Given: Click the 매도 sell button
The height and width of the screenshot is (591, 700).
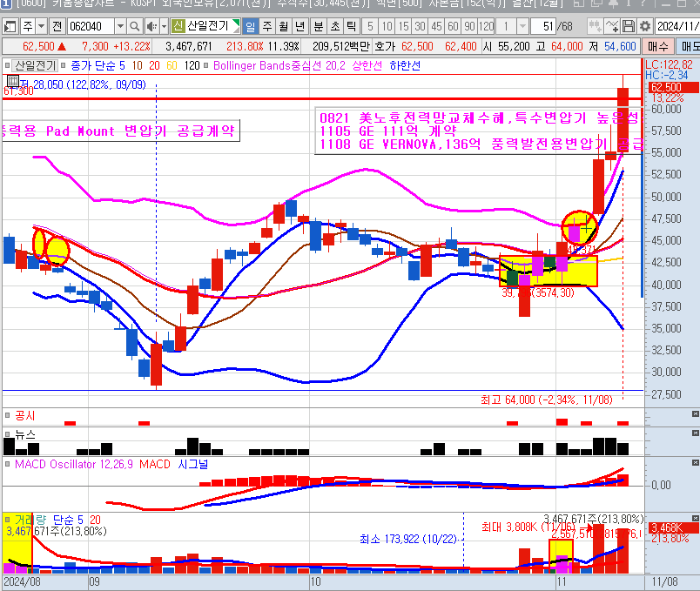Looking at the screenshot, I should [x=688, y=46].
